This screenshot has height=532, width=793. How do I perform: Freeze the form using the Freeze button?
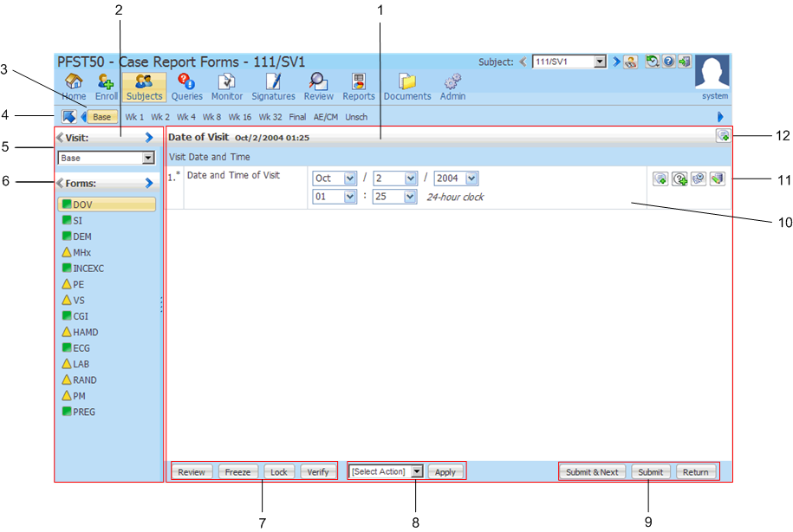[237, 471]
